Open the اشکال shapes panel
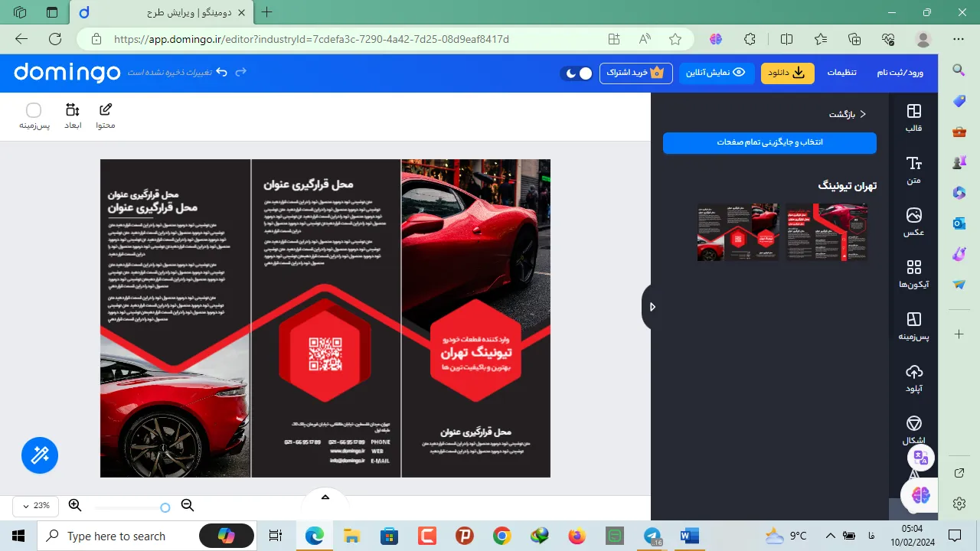Viewport: 980px width, 551px height. pos(913,430)
